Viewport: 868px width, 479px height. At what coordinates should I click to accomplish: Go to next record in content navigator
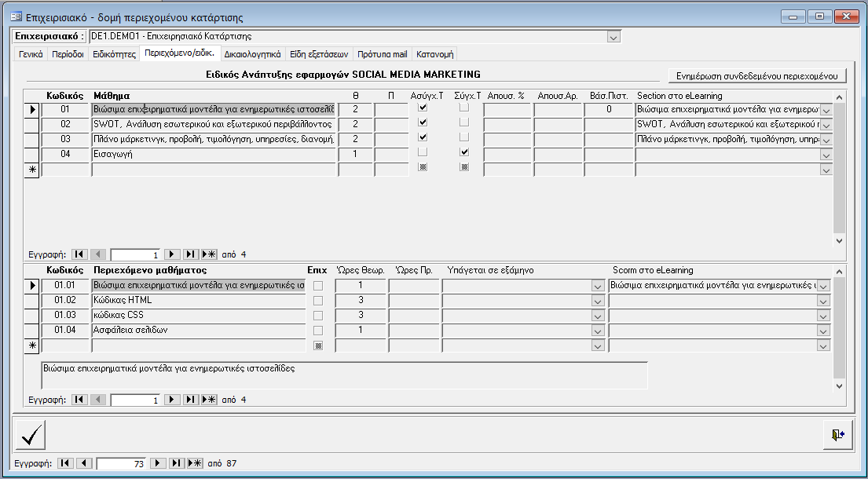pyautogui.click(x=172, y=400)
